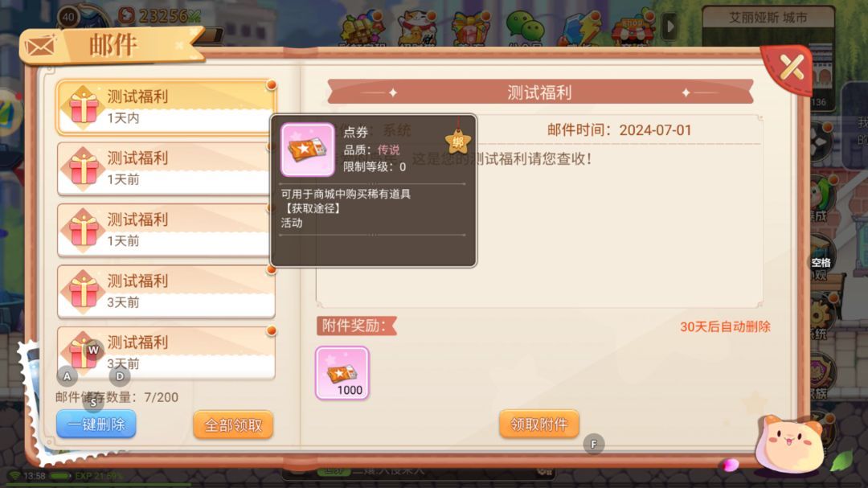
Task: Click the lucky cat icon in top bar
Action: [416, 27]
